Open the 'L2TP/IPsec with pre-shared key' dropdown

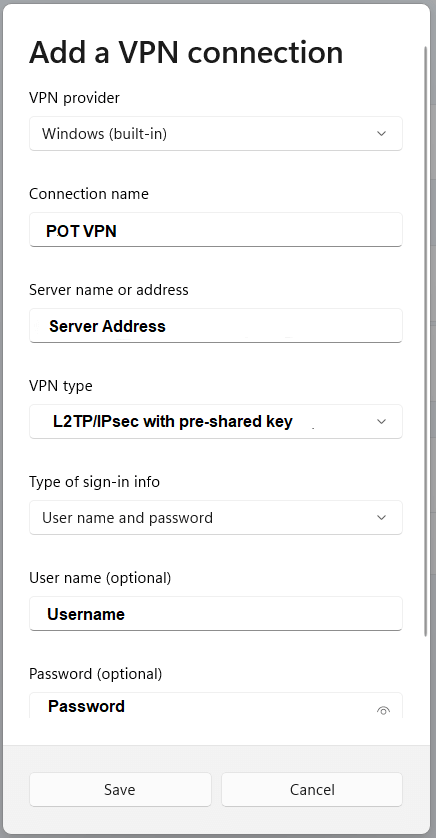216,422
